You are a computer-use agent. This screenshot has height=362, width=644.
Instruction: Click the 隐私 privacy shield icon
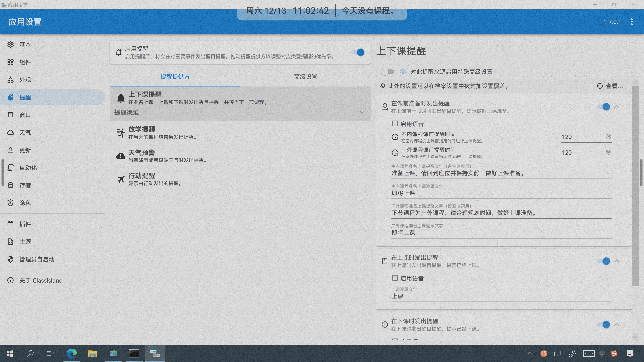10,203
